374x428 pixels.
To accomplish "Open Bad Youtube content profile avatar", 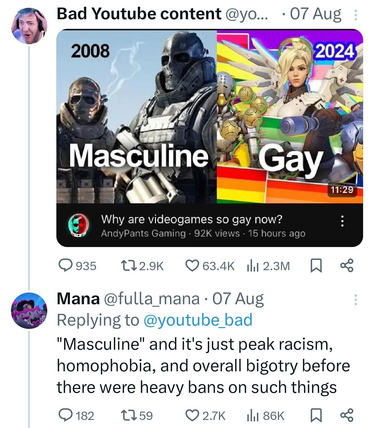I will coord(29,26).
